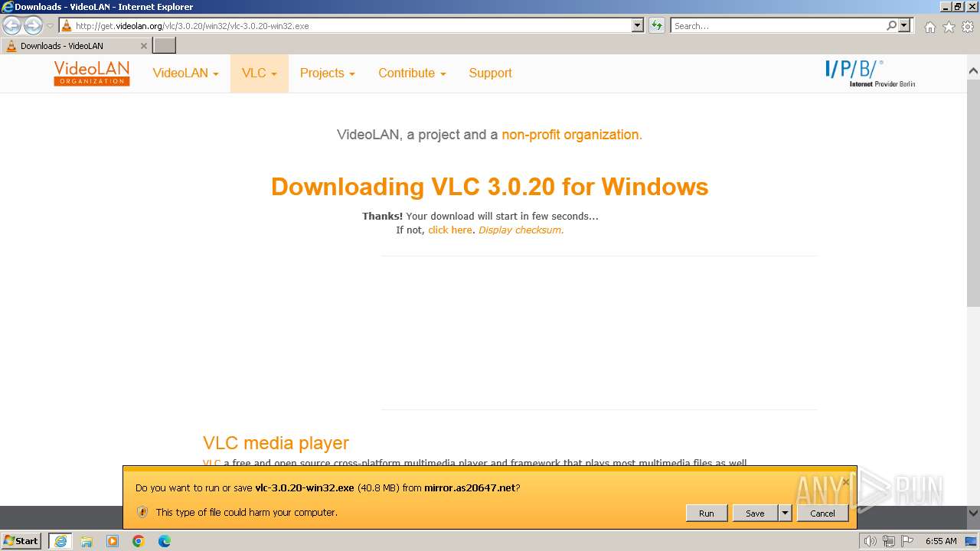
Task: Click the page scrollbar up arrow
Action: [973, 70]
